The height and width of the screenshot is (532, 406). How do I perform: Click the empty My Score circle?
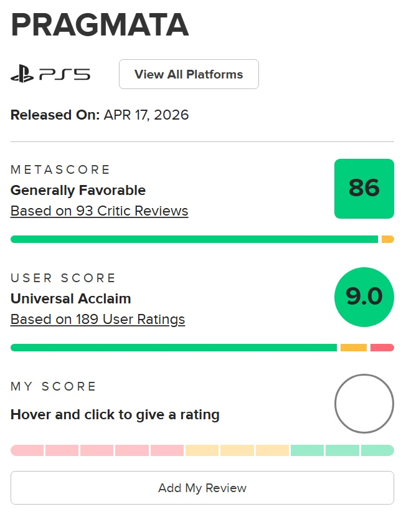[x=364, y=404]
